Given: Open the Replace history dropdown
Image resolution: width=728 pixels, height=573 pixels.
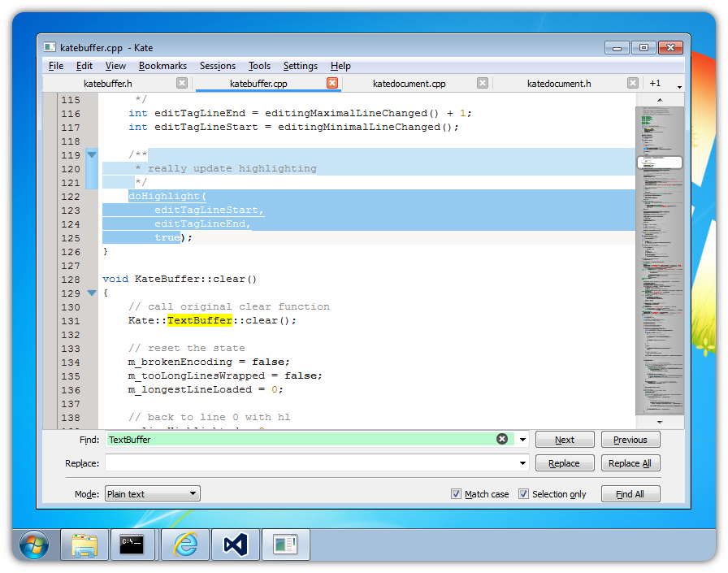Looking at the screenshot, I should tap(522, 463).
